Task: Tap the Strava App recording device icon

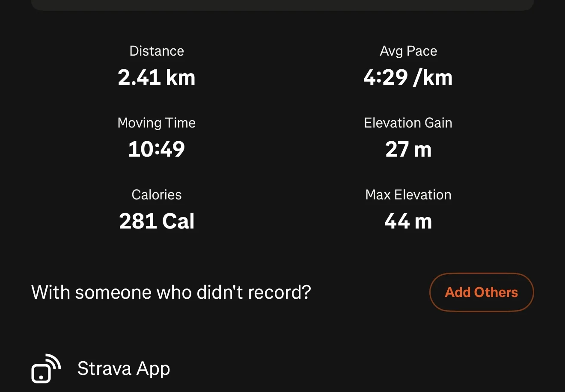Action: pyautogui.click(x=46, y=368)
